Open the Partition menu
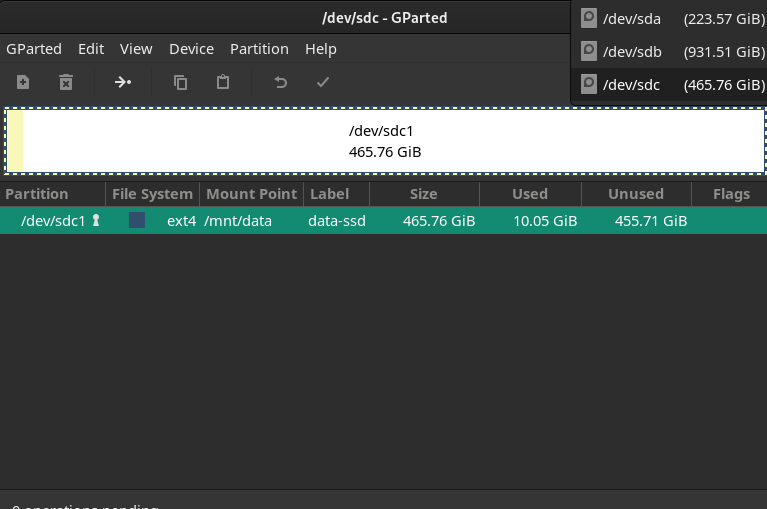Viewport: 767px width, 509px height. (x=259, y=49)
